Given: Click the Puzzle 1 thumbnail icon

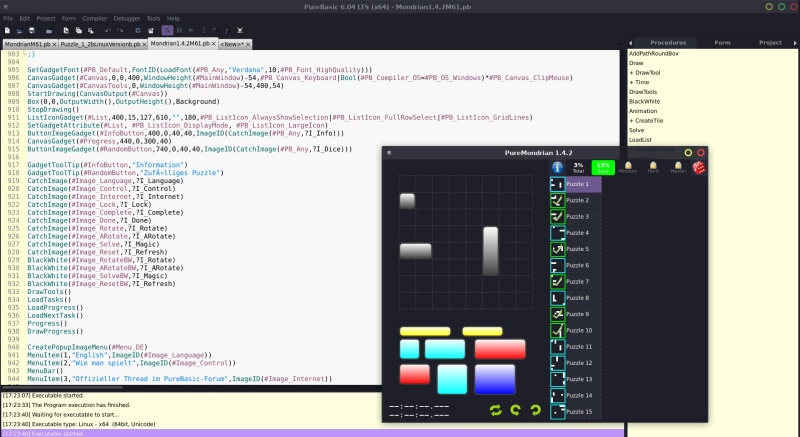Looking at the screenshot, I should click(x=557, y=184).
